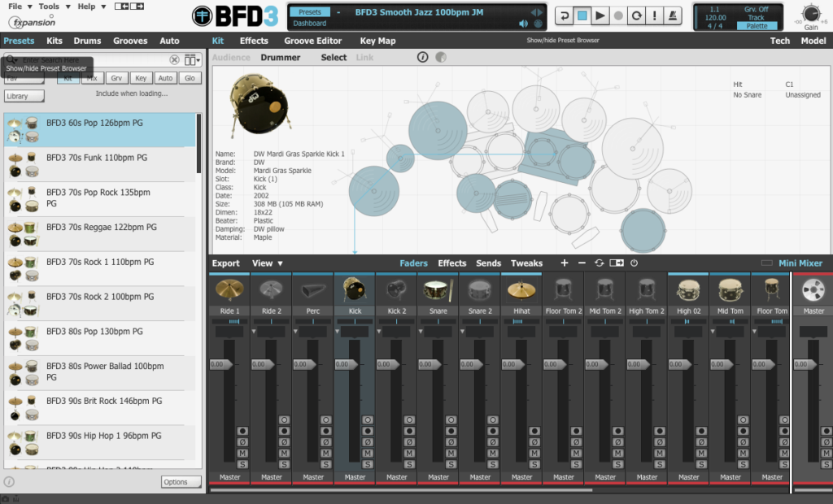Click the Master channel volume fader handle
This screenshot has height=504, width=833.
coord(805,364)
